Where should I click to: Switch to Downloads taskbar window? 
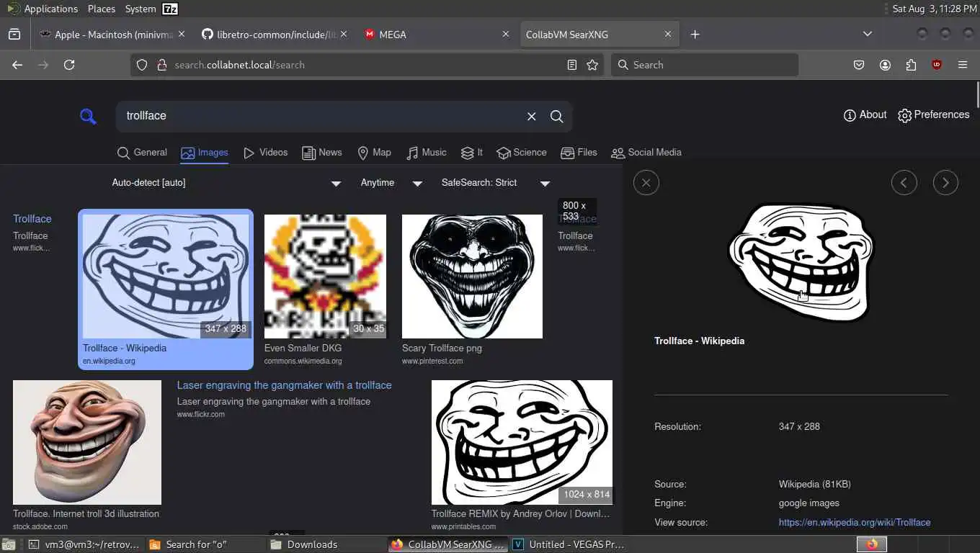tap(324, 544)
